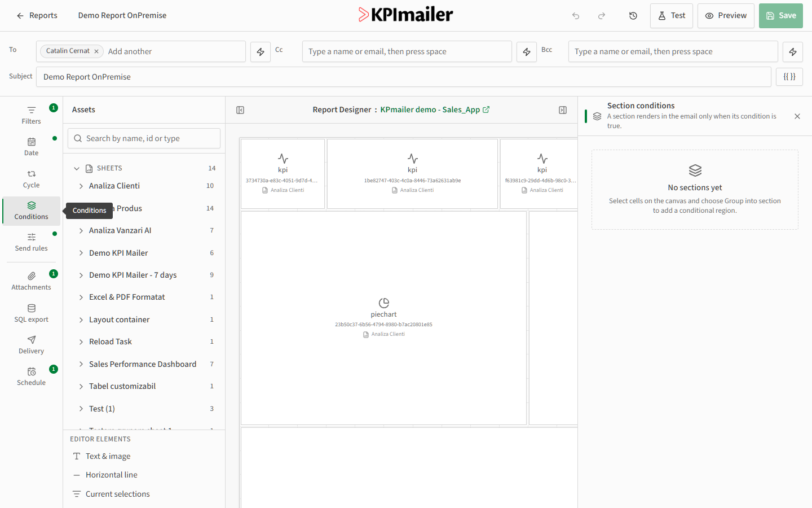Click lightning icon next to Cc field
812x508 pixels.
[x=527, y=51]
